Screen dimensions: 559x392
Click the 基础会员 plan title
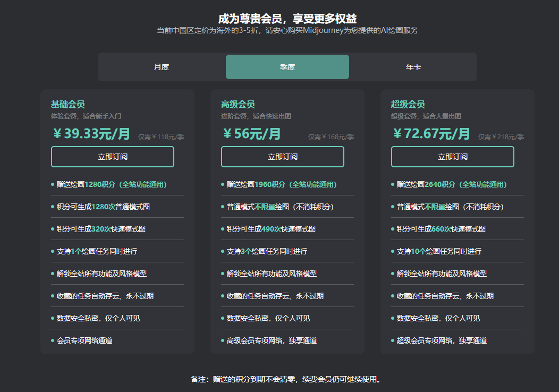[x=68, y=104]
